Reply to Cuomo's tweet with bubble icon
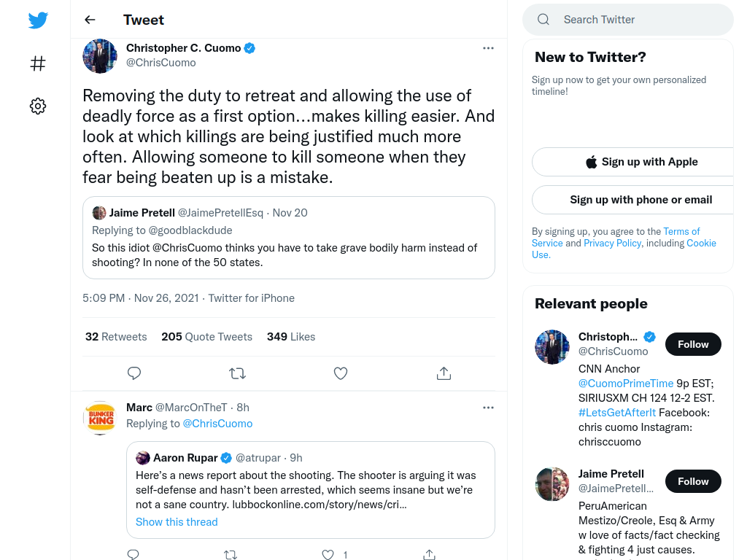 coord(134,373)
